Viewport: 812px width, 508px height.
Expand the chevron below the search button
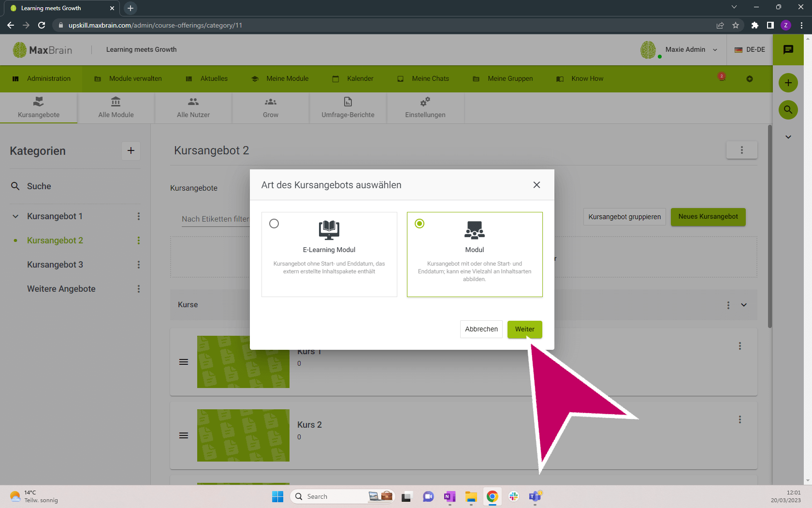(788, 137)
